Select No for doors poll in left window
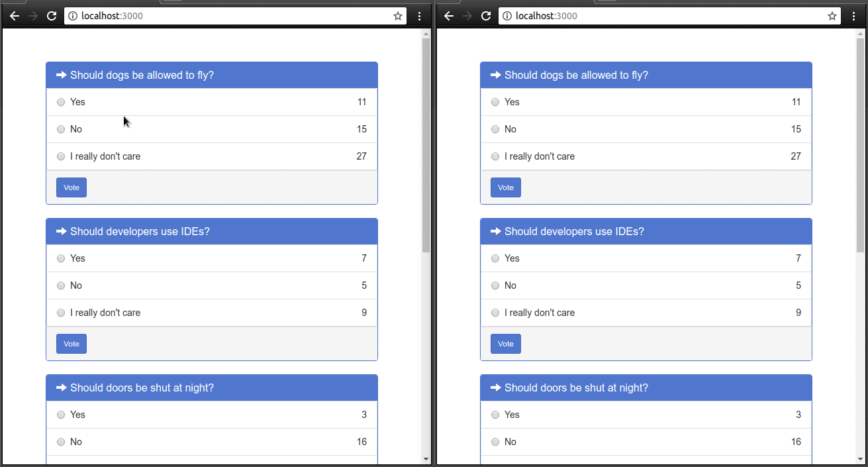 click(61, 442)
